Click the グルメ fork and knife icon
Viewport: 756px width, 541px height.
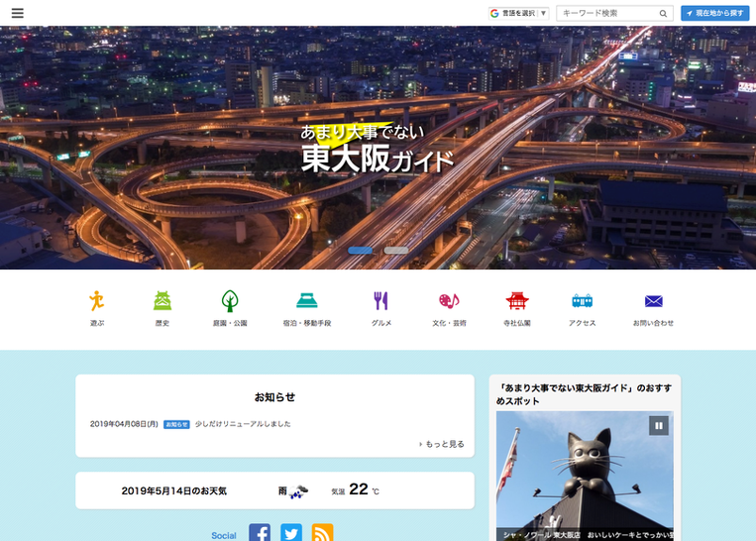pyautogui.click(x=380, y=300)
